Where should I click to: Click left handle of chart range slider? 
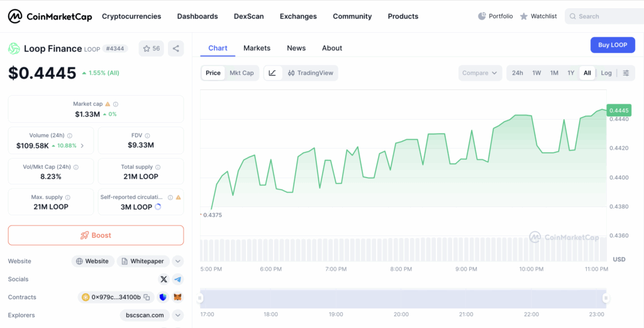[201, 298]
